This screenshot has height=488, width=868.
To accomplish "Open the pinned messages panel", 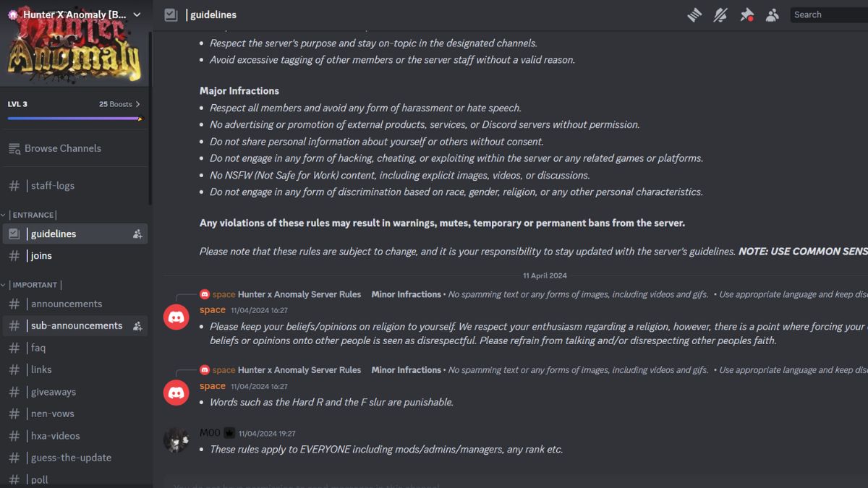I will (x=746, y=14).
